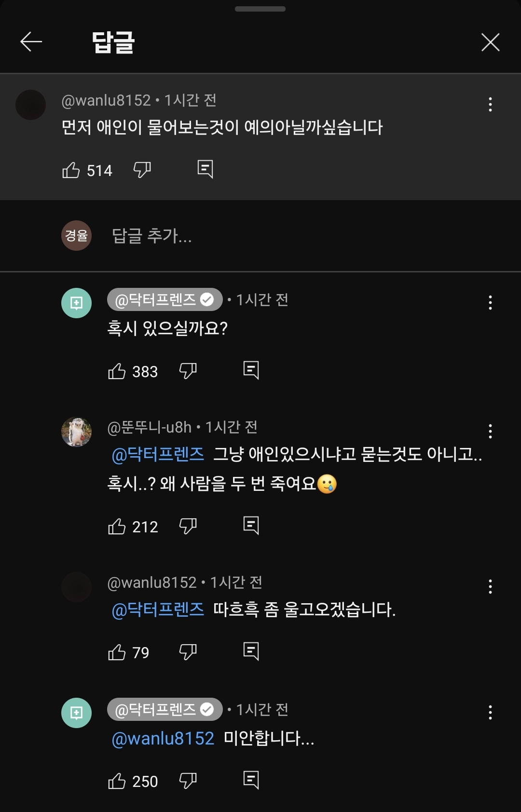The image size is (521, 812).
Task: Open the @wanlu8152 mention link in 미안합니다 reply
Action: [x=163, y=739]
